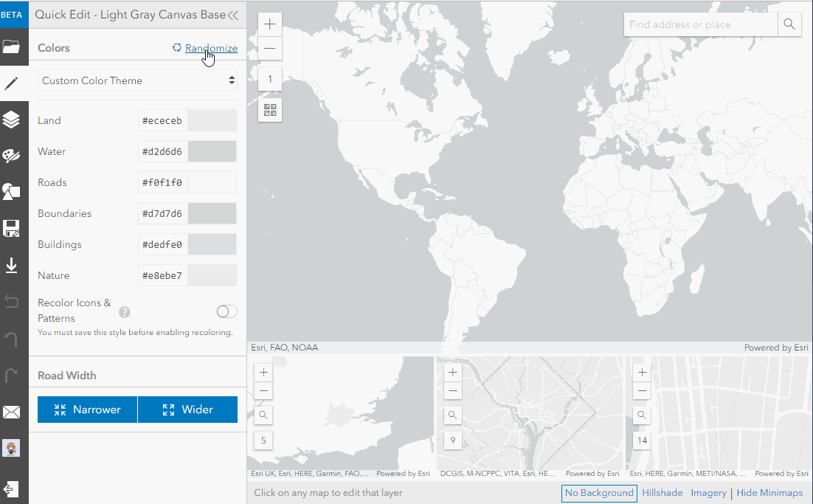Collapse the Quick Edit panel with the chevrons
This screenshot has height=504, width=813.
point(233,15)
